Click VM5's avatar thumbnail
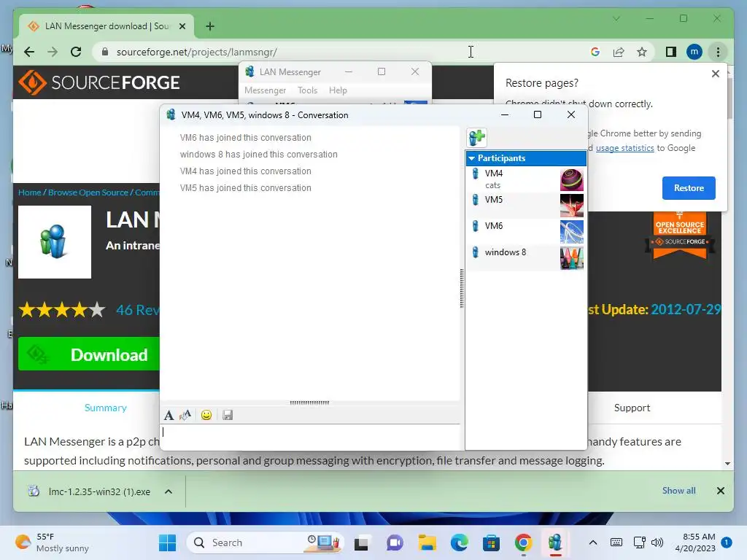 point(572,206)
